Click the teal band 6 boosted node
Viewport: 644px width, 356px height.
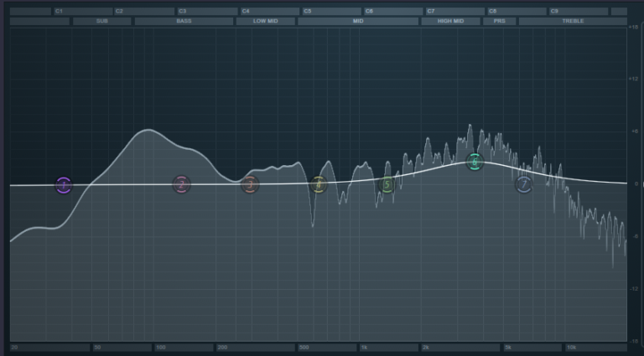(475, 163)
